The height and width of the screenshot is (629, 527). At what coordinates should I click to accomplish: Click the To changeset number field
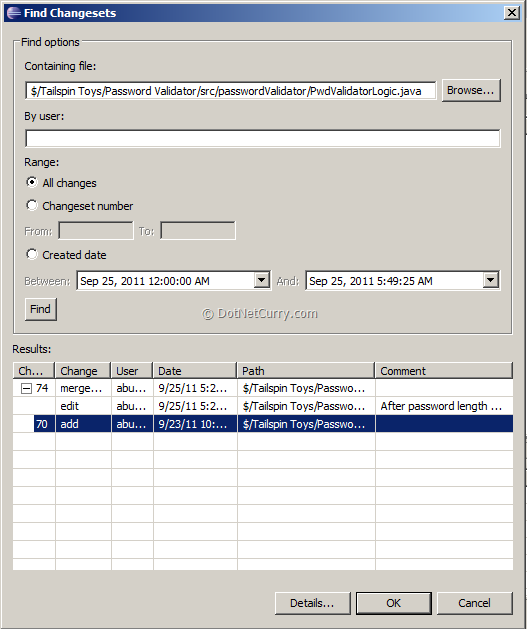pyautogui.click(x=198, y=231)
